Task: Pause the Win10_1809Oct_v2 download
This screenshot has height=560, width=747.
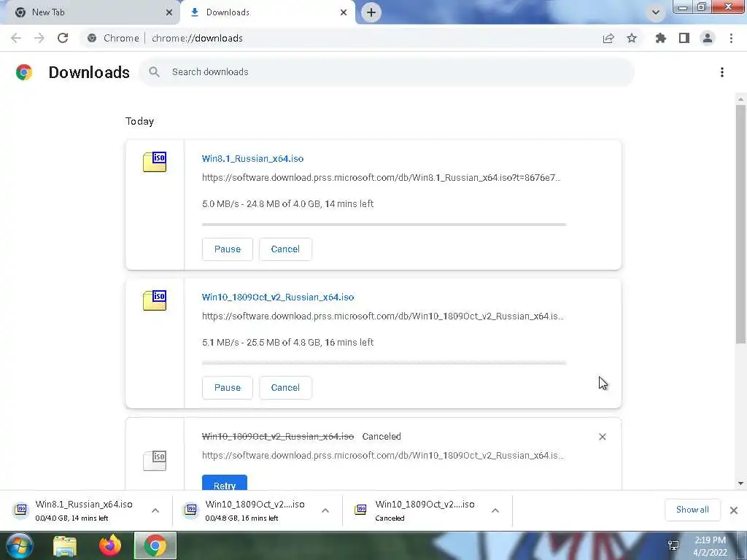Action: click(228, 388)
